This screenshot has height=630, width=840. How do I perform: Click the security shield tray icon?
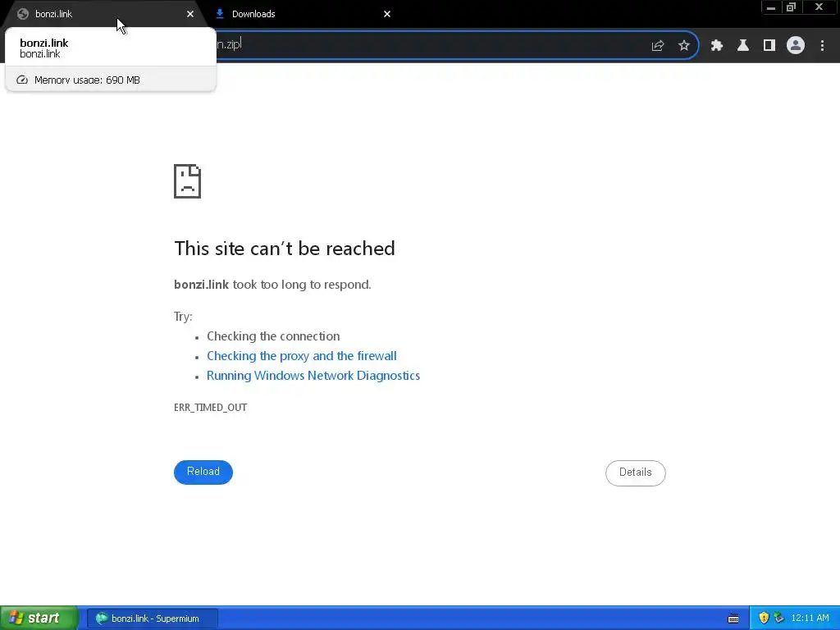tap(764, 619)
